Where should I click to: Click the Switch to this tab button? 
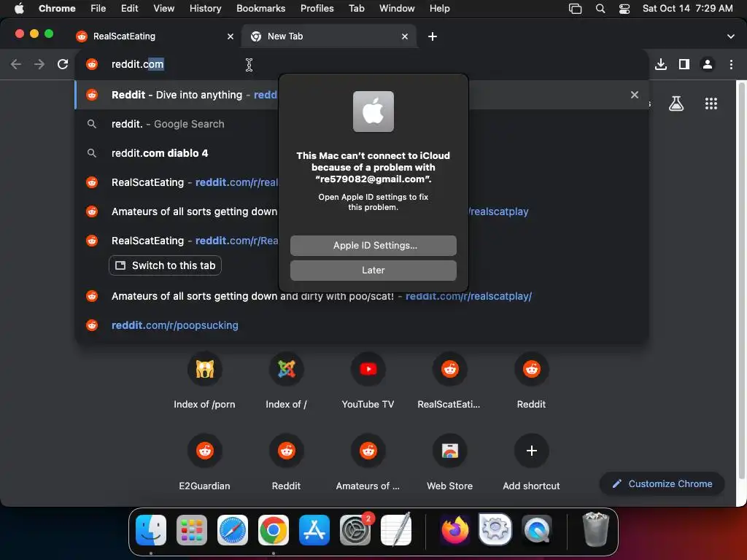tap(165, 265)
